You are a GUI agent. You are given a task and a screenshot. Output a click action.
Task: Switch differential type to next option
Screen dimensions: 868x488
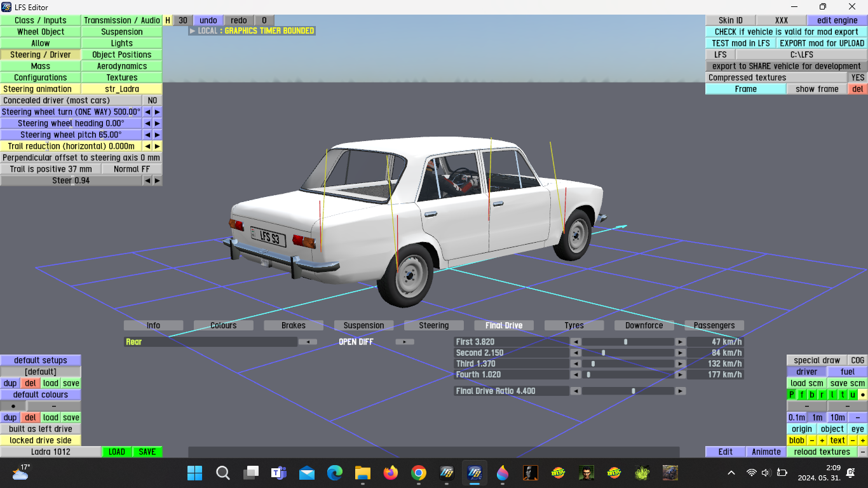click(405, 342)
